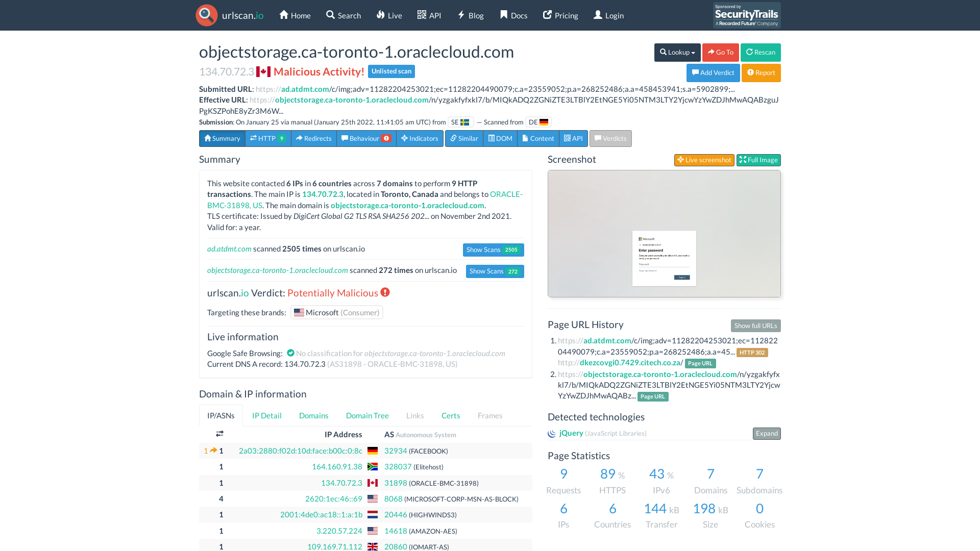The width and height of the screenshot is (980, 551).
Task: Open the Home page in navbar
Action: click(x=295, y=15)
